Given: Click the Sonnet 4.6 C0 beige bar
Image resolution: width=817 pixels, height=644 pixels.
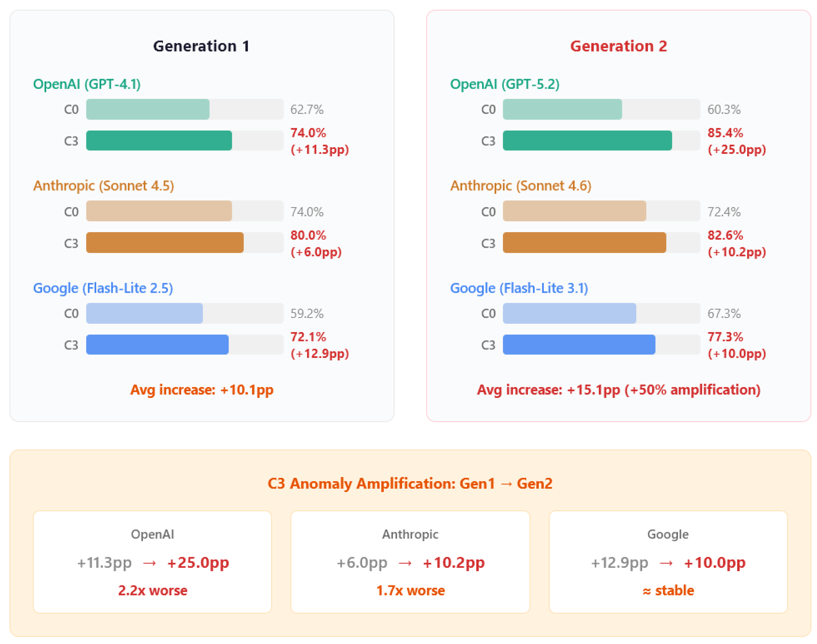Looking at the screenshot, I should [574, 211].
